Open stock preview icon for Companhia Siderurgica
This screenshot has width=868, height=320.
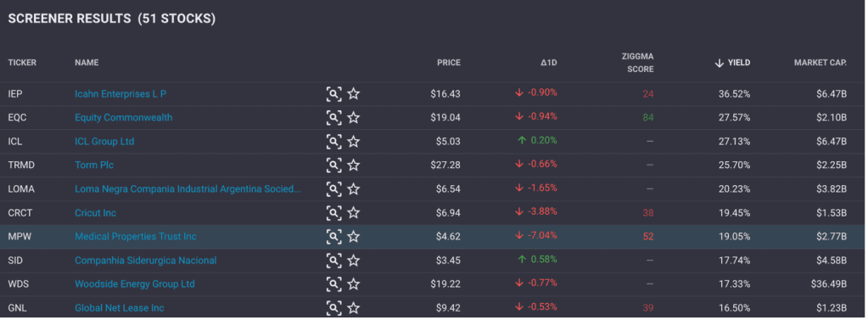[x=333, y=261]
